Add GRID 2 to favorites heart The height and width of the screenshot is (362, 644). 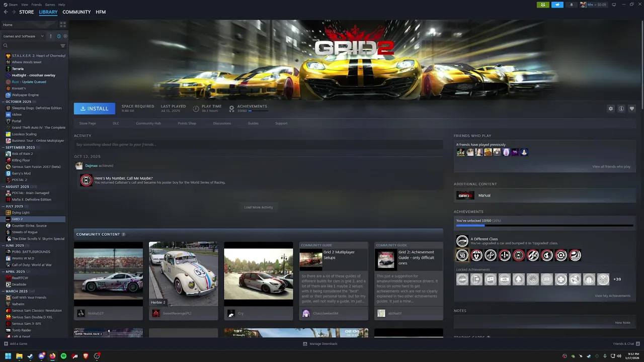point(632,109)
